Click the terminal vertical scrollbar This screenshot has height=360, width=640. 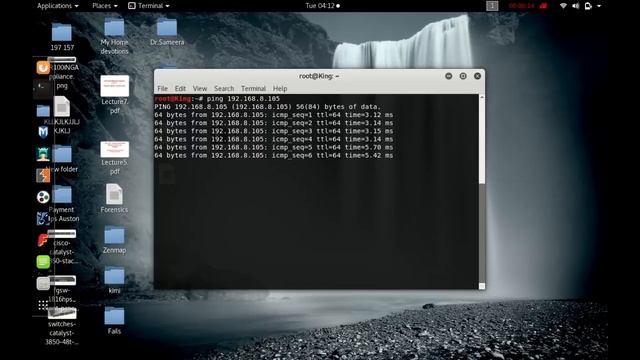tap(482, 192)
